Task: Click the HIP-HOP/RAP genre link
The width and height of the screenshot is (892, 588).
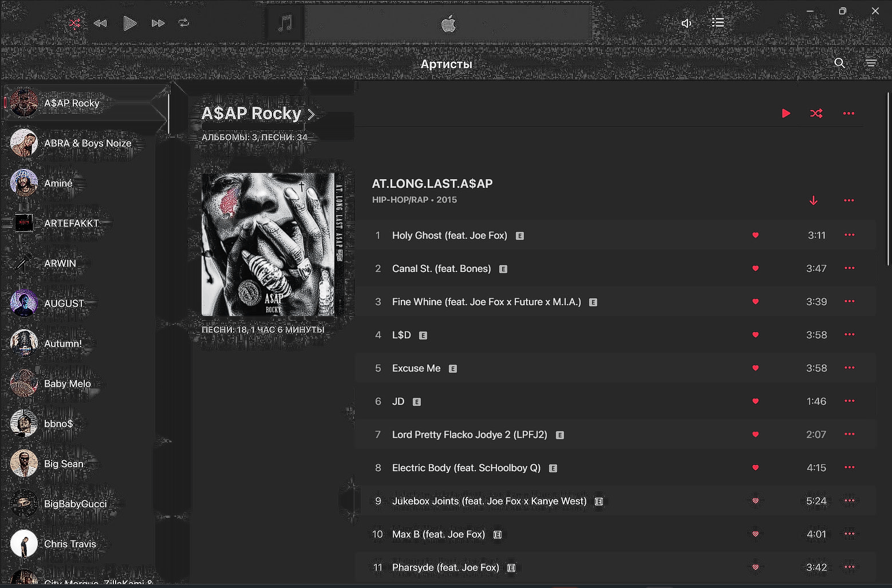Action: [400, 200]
